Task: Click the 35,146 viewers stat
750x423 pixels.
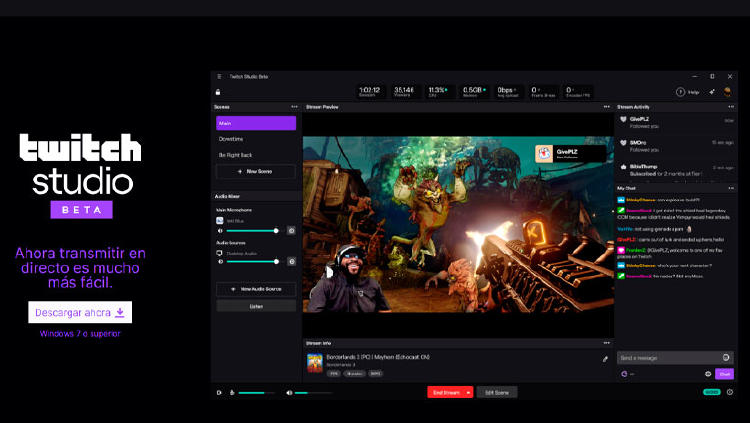Action: [404, 92]
